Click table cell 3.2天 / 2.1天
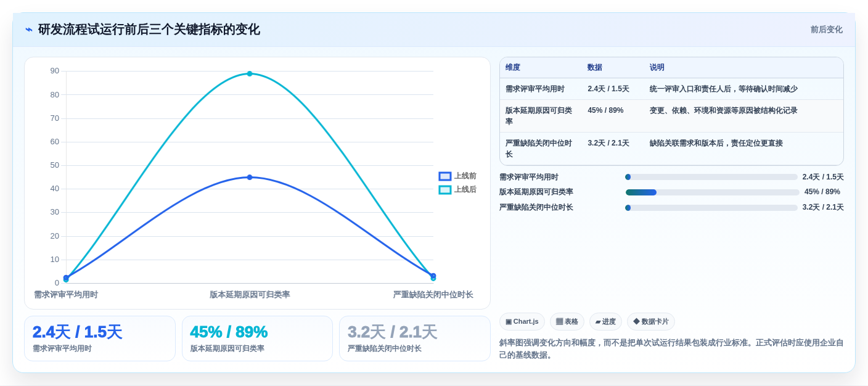 [x=608, y=144]
